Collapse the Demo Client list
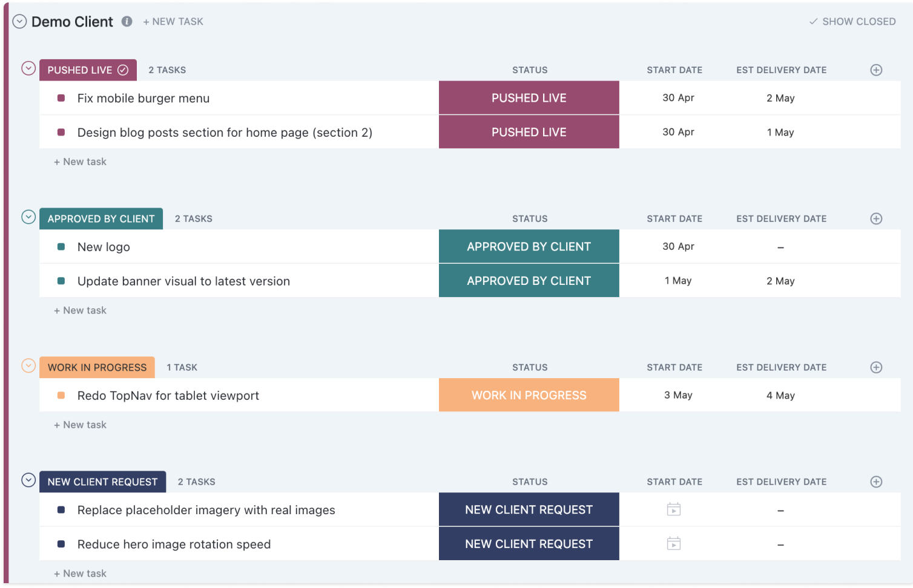The image size is (913, 588). pos(19,22)
